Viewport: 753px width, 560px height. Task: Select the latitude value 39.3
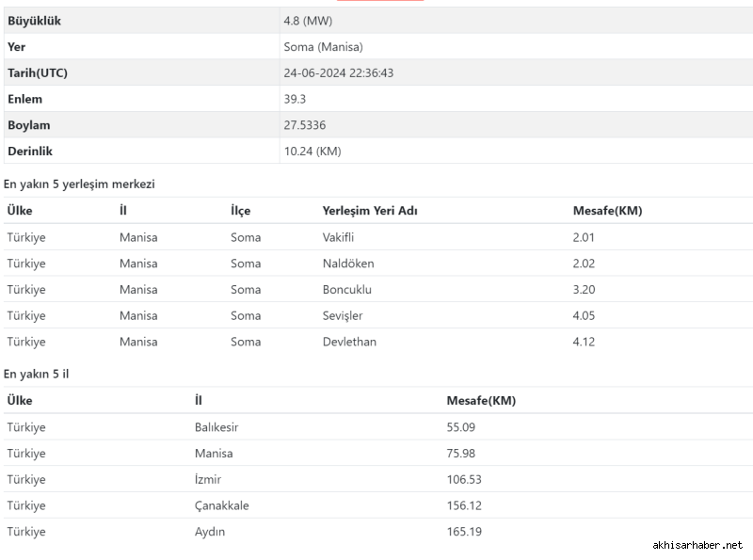tap(295, 99)
